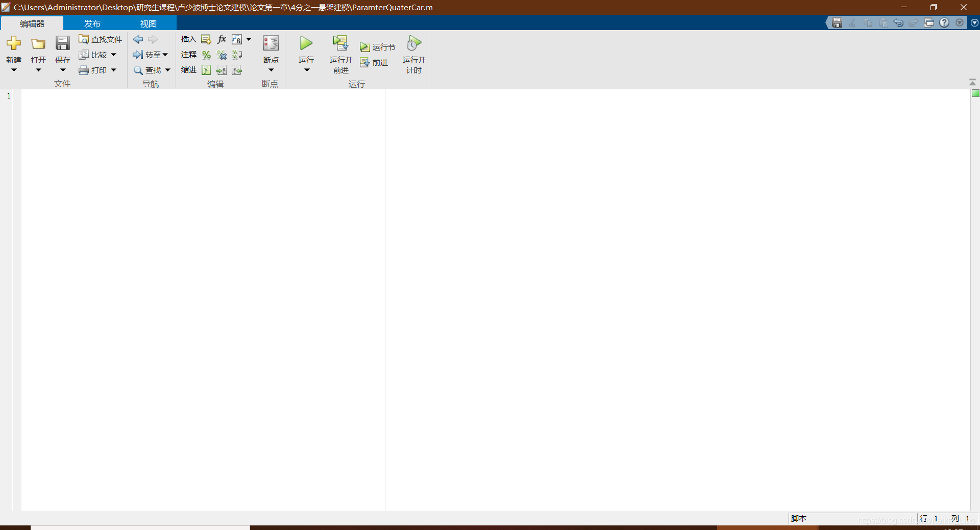Screen dimensions: 980x530
Task: Click the smart indent icon
Action: [206, 70]
